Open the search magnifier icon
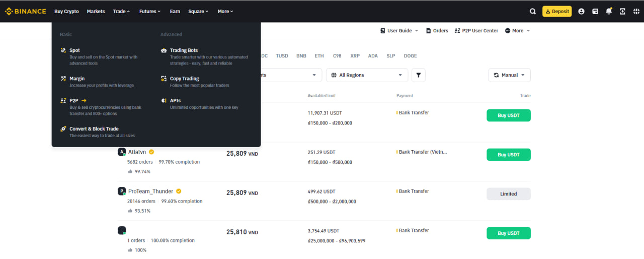Image resolution: width=644 pixels, height=259 pixels. 533,11
